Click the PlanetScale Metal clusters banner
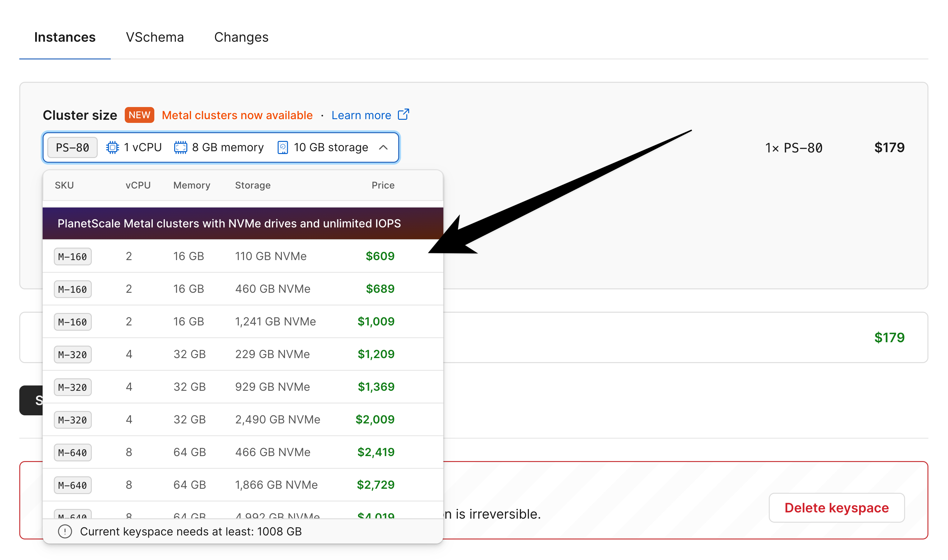 243,223
